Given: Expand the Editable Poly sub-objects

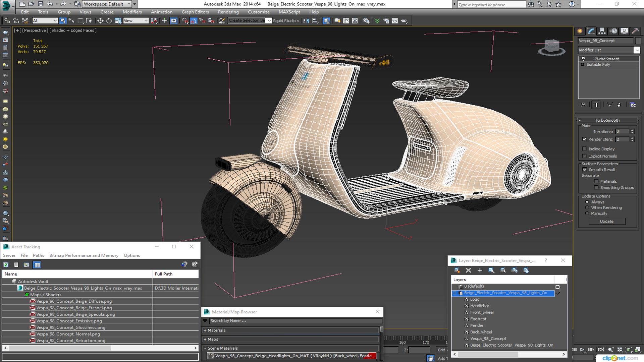Looking at the screenshot, I should (583, 64).
